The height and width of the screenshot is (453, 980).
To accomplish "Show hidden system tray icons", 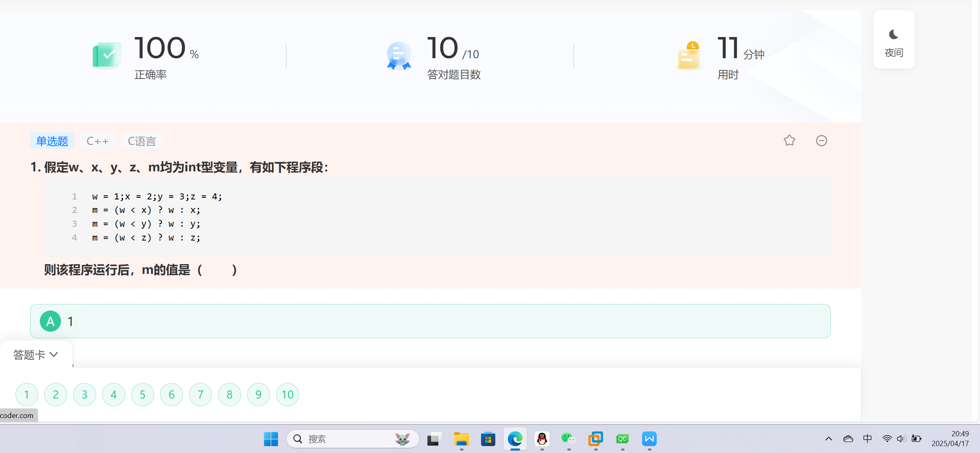I will click(828, 439).
